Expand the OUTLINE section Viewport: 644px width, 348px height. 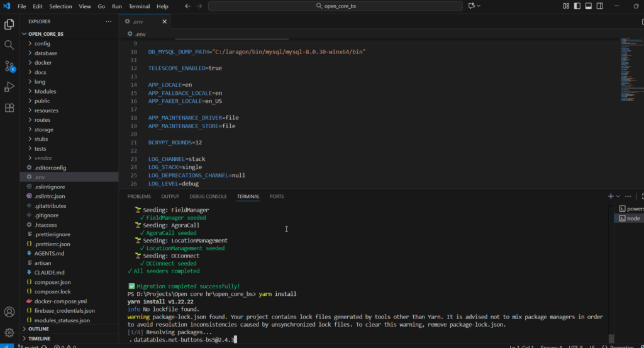point(38,329)
